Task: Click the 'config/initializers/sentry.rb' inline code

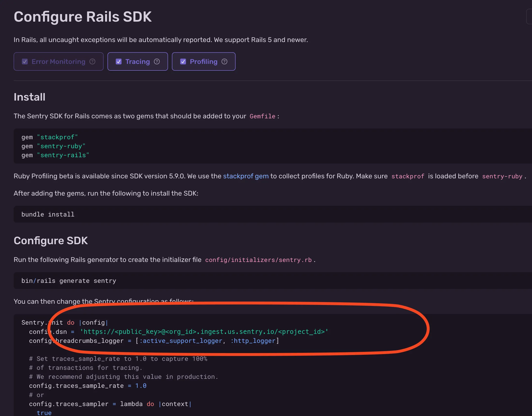Action: [258, 260]
